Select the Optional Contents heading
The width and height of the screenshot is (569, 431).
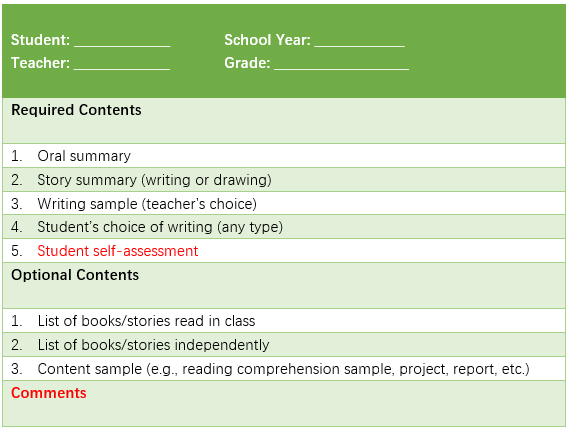[x=75, y=275]
